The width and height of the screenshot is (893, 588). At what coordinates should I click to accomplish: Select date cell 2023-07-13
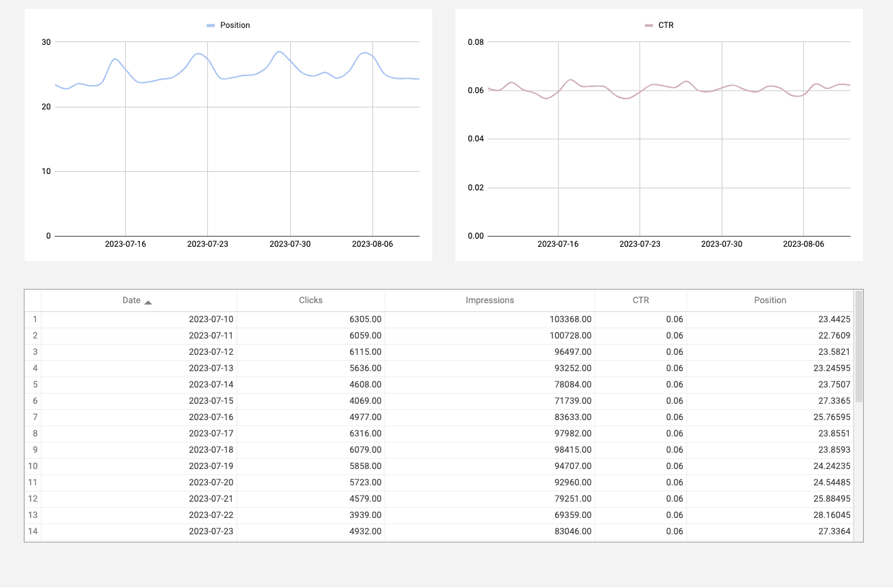coord(211,368)
